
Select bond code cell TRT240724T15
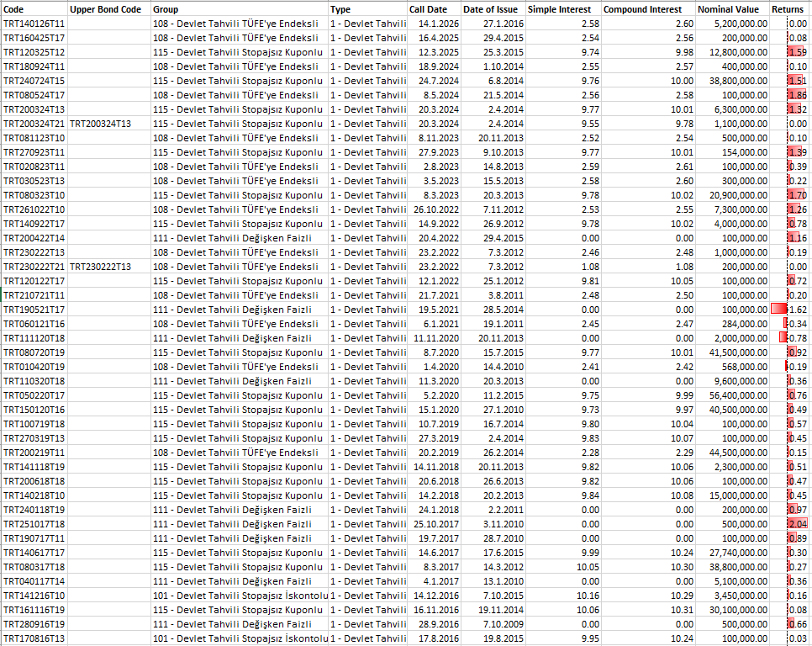(34, 81)
